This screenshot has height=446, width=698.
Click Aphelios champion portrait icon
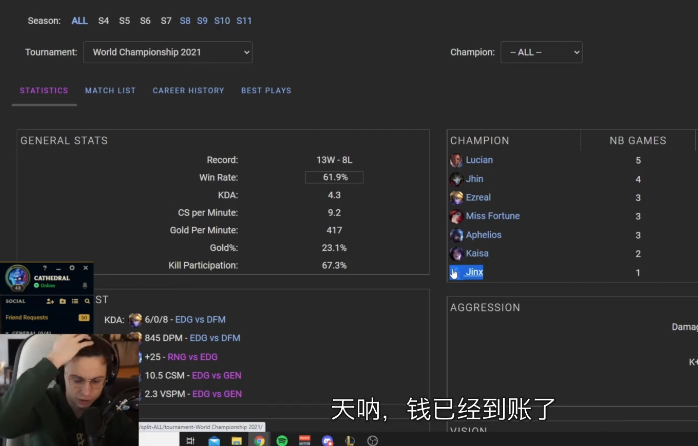point(456,235)
